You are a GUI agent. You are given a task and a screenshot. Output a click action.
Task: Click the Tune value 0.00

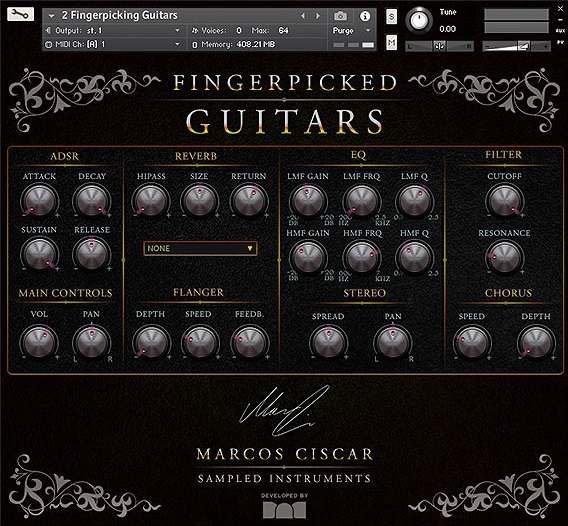click(447, 29)
